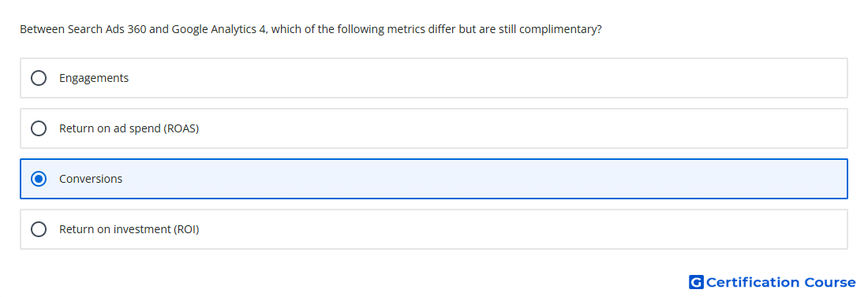Screen dimensions: 868x297
Task: Click the Engagements answer label
Action: [94, 78]
